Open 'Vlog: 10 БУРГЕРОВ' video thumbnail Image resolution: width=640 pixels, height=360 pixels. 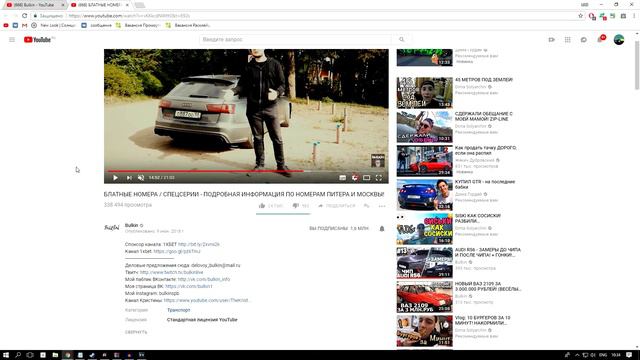(x=424, y=331)
